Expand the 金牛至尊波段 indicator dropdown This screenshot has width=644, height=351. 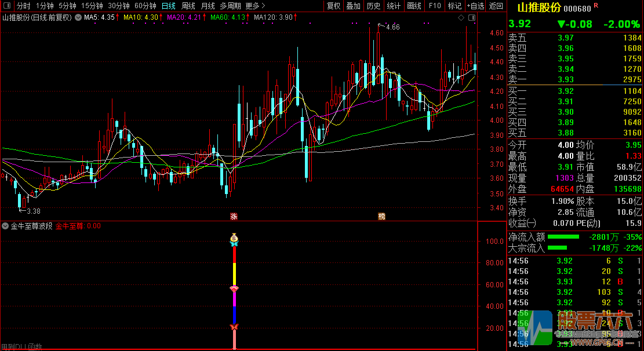[6, 226]
